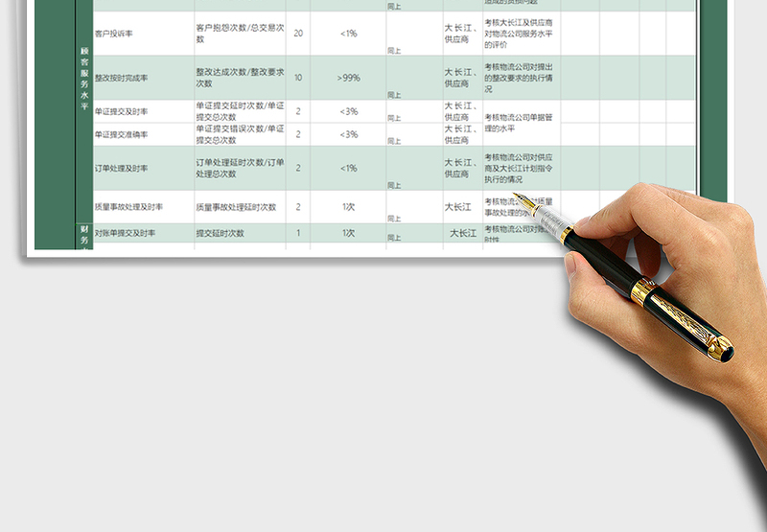Click the 质量事故处理及时率 cell

pos(134,207)
